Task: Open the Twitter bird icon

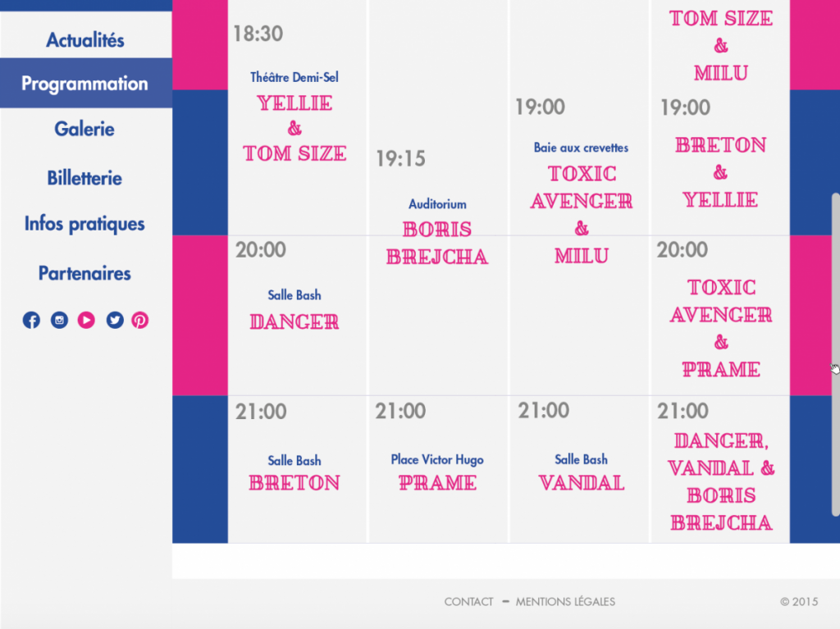Action: coord(115,321)
